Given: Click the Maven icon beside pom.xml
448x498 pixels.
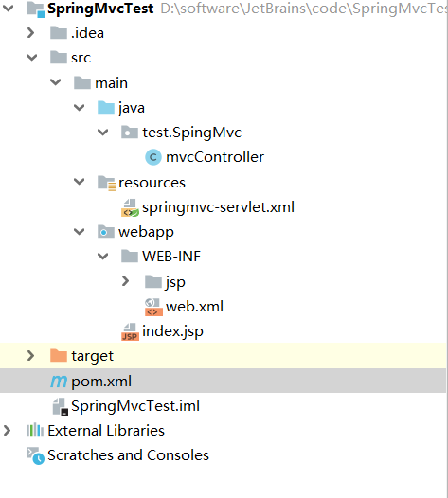Looking at the screenshot, I should coord(59,382).
